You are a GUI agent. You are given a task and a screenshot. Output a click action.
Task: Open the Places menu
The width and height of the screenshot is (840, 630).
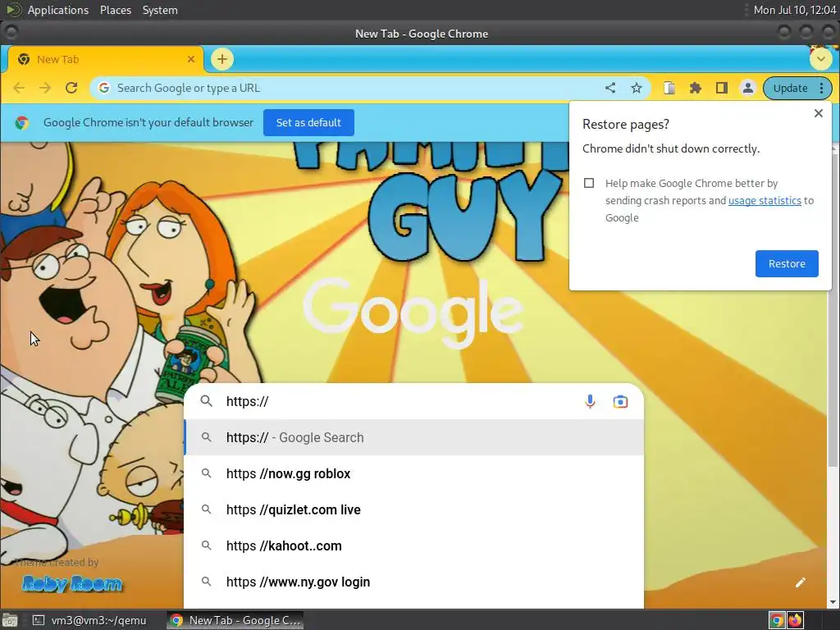[x=116, y=10]
